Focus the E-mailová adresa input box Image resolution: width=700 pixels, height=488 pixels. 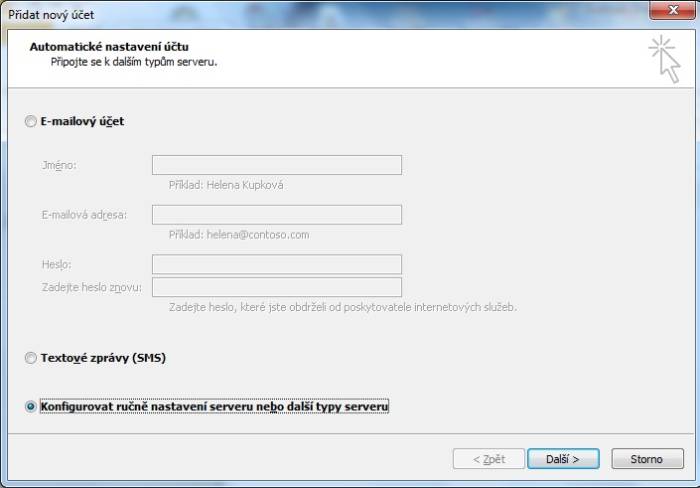click(277, 215)
